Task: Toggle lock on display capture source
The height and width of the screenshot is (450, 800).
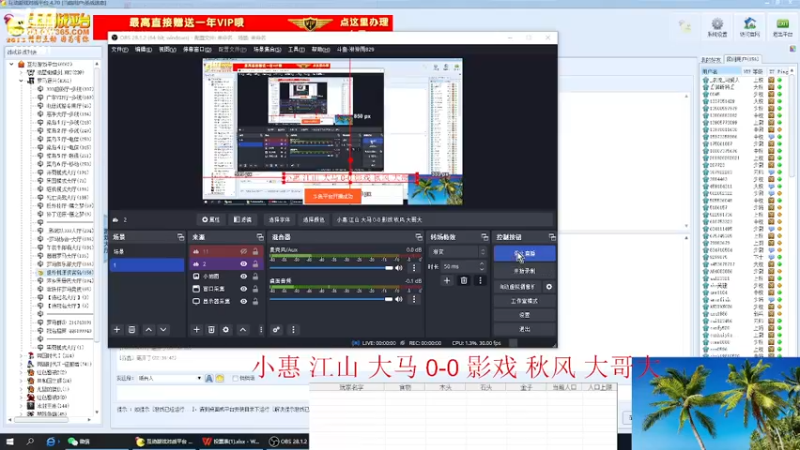Action: pos(255,301)
